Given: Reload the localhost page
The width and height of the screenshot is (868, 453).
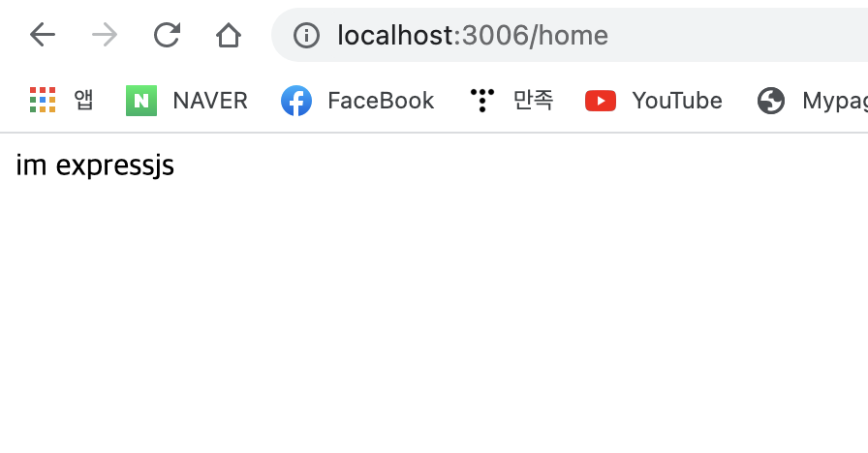Looking at the screenshot, I should 167,35.
